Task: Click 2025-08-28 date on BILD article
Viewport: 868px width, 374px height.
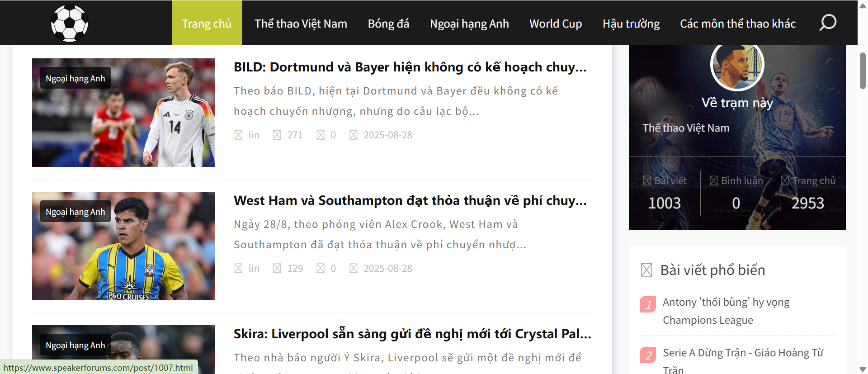Action: pyautogui.click(x=388, y=135)
